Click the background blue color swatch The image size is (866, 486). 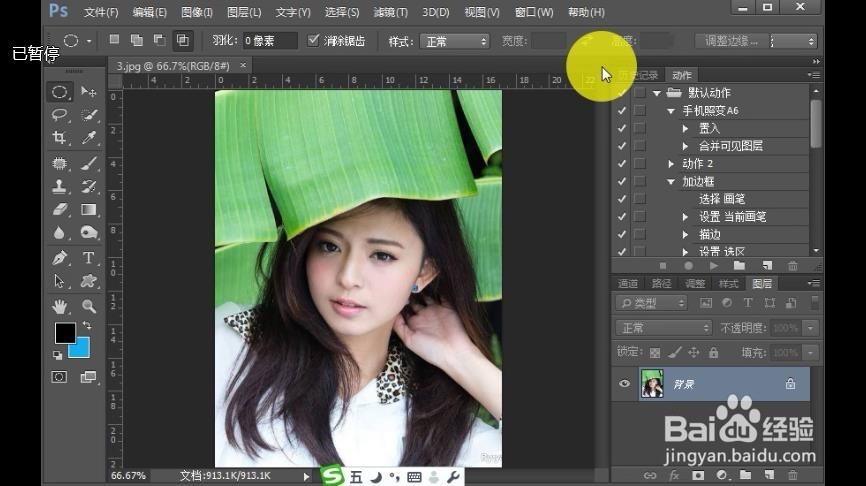point(81,350)
